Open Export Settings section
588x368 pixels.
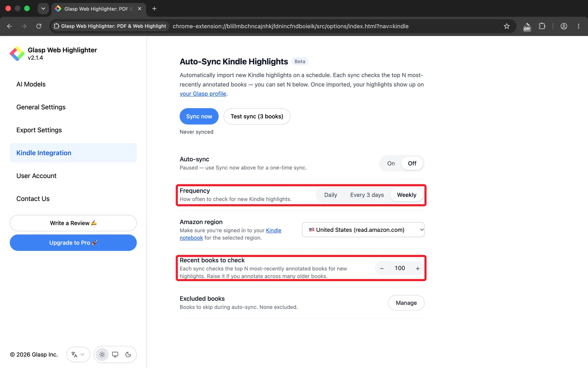click(x=73, y=130)
